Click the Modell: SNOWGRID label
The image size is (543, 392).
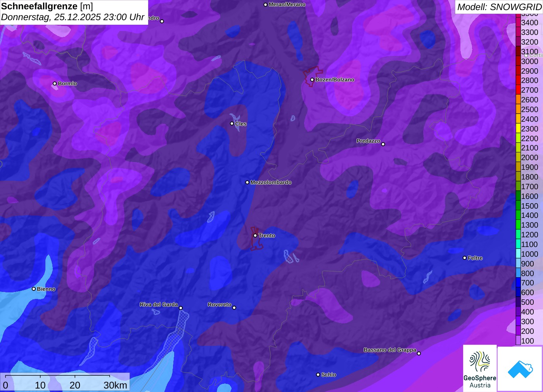coord(499,7)
